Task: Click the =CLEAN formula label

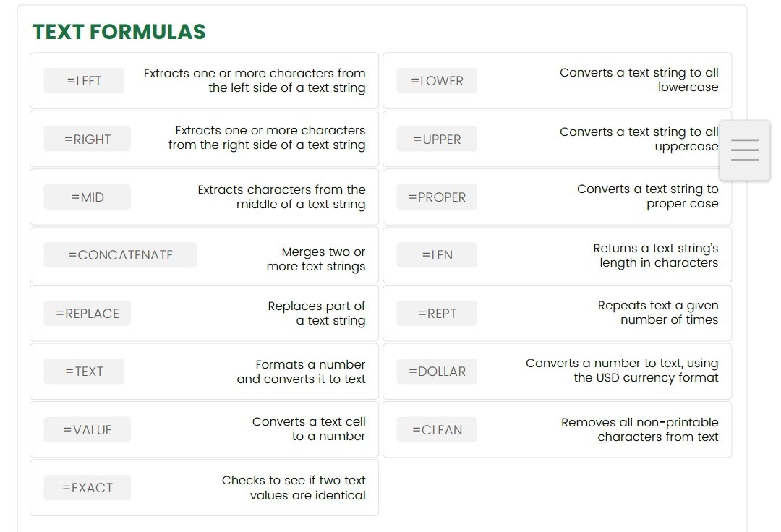Action: (437, 430)
